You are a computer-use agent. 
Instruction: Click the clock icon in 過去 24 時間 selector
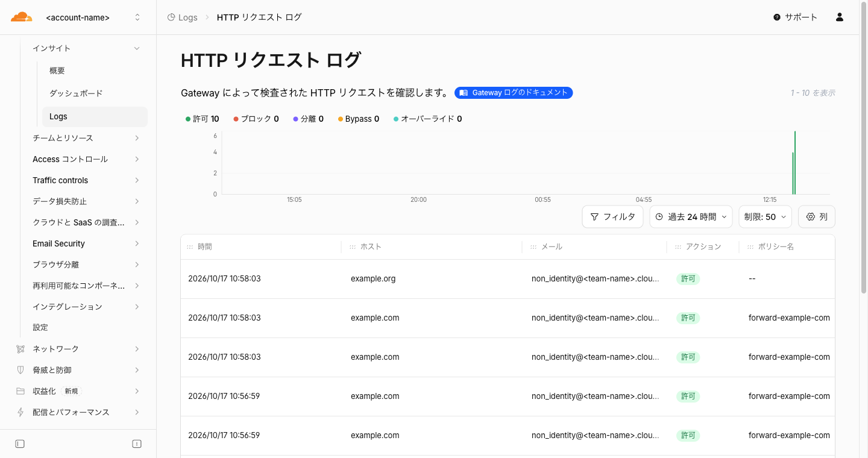click(659, 217)
